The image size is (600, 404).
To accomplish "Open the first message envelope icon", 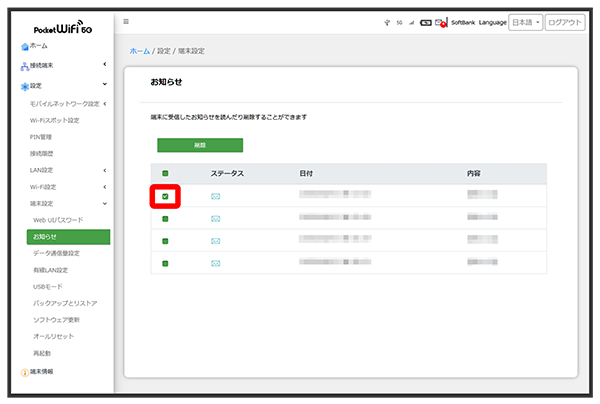I will [x=215, y=196].
